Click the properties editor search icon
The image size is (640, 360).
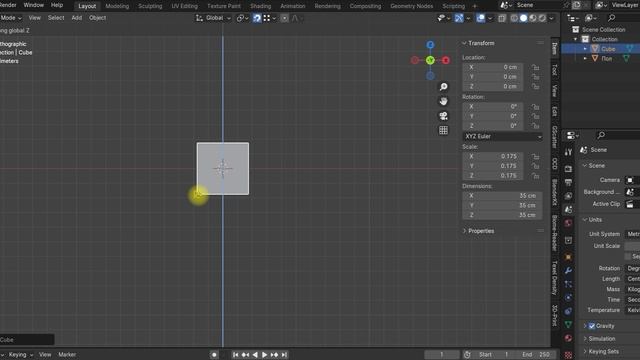[x=601, y=135]
